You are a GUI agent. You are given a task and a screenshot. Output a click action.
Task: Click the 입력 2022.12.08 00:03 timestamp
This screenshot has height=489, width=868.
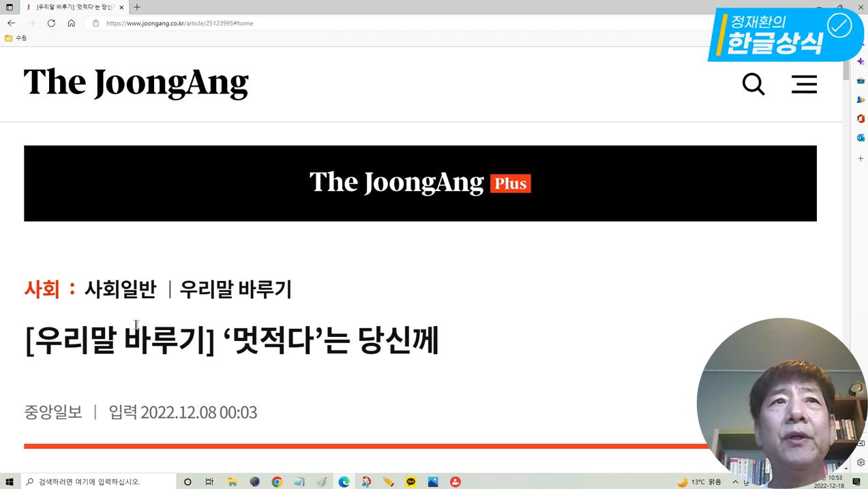click(183, 412)
